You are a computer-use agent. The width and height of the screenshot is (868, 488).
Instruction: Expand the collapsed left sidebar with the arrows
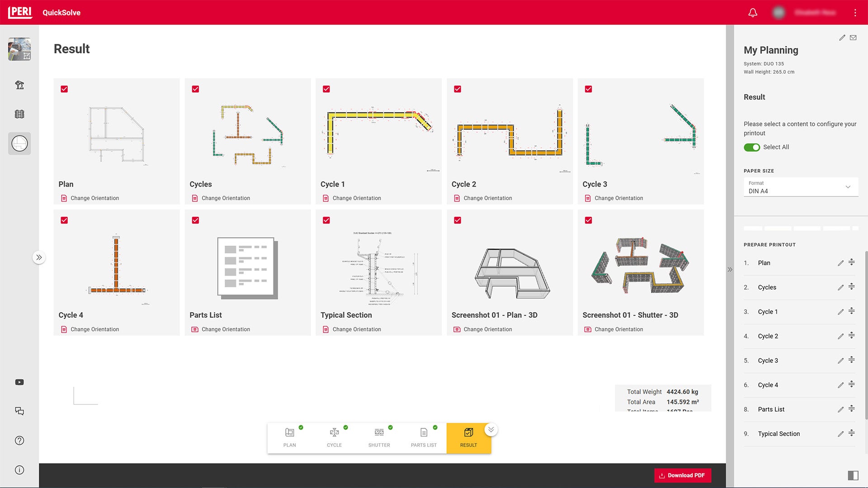pos(39,257)
